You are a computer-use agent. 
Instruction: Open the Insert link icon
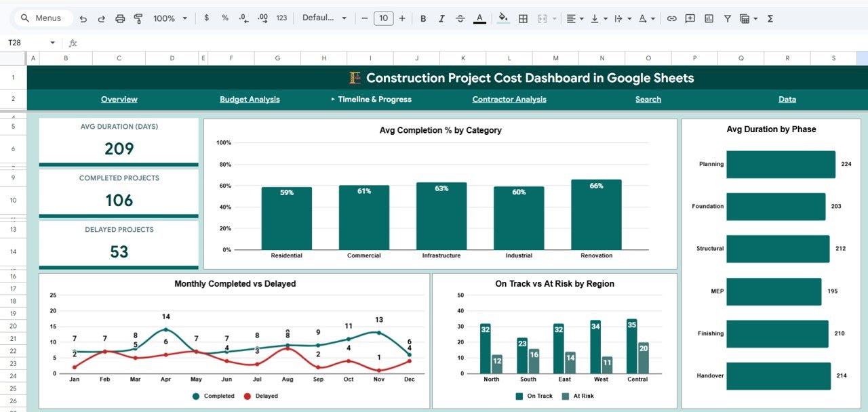click(x=672, y=18)
